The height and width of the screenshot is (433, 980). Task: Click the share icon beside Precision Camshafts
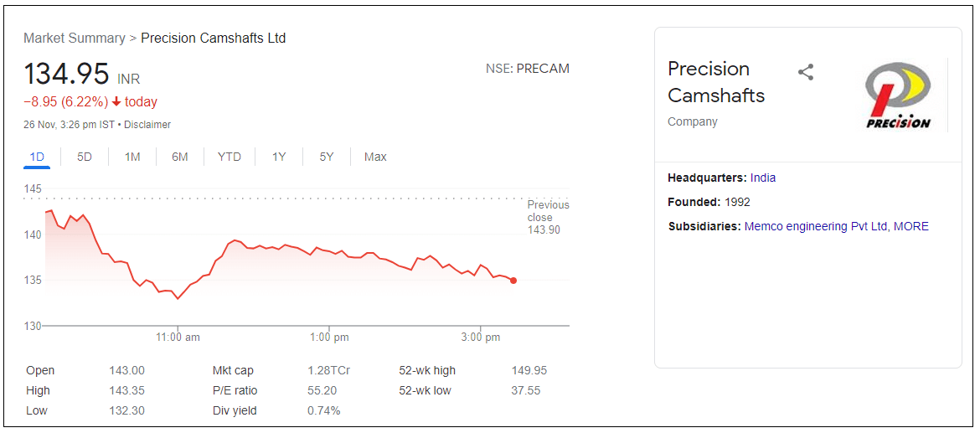806,72
